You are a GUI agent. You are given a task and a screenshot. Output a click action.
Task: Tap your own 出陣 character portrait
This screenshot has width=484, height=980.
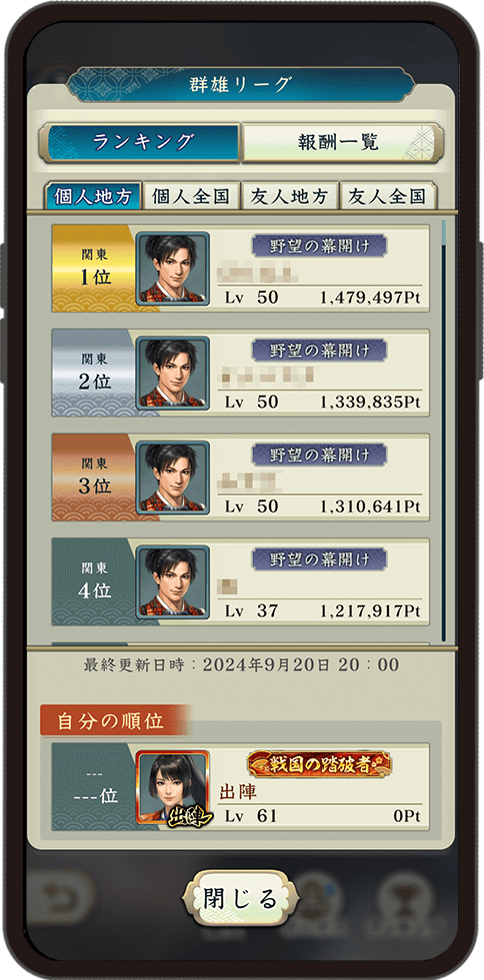click(173, 786)
